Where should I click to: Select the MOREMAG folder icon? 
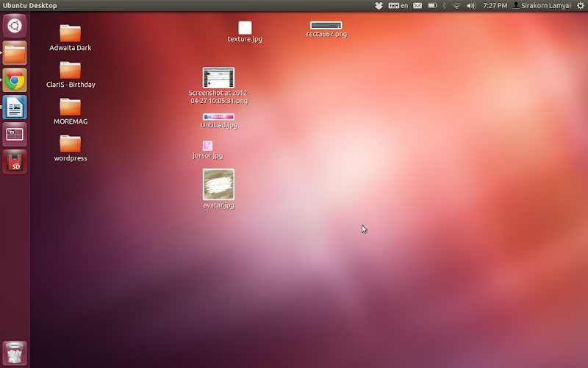pos(70,107)
